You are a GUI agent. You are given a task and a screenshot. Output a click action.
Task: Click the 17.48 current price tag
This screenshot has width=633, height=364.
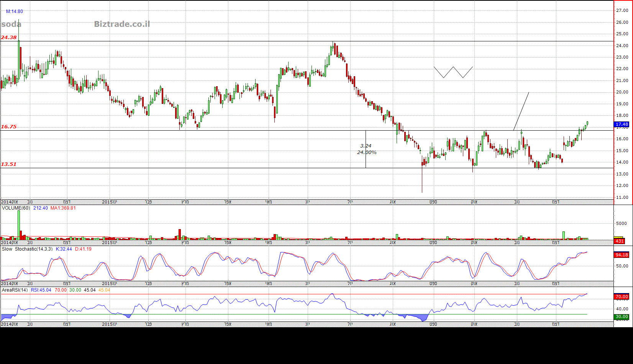pos(622,124)
